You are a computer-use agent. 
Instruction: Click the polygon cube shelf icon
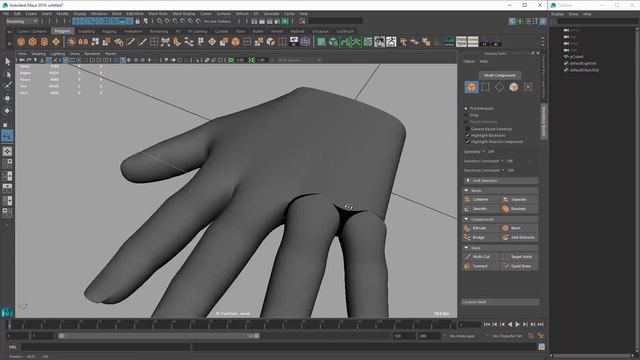pyautogui.click(x=32, y=42)
